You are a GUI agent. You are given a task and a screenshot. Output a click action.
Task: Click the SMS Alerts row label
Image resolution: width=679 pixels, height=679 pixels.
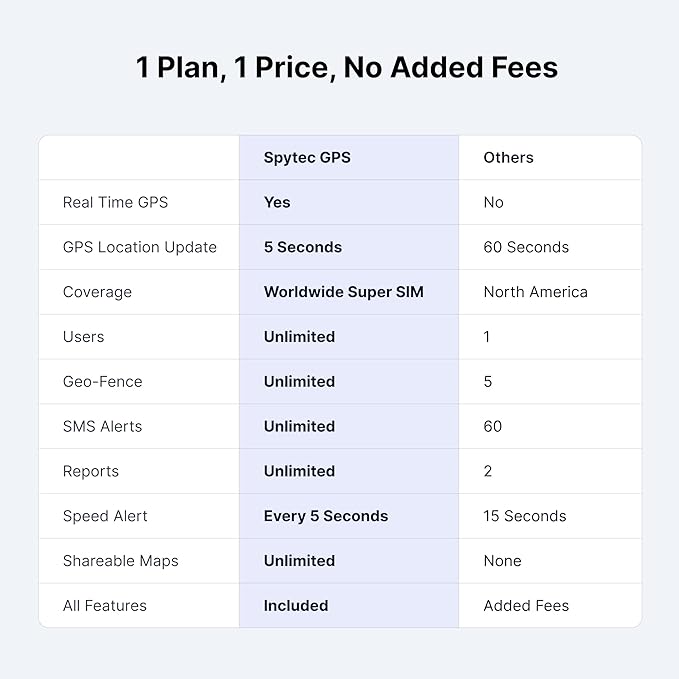coord(102,427)
